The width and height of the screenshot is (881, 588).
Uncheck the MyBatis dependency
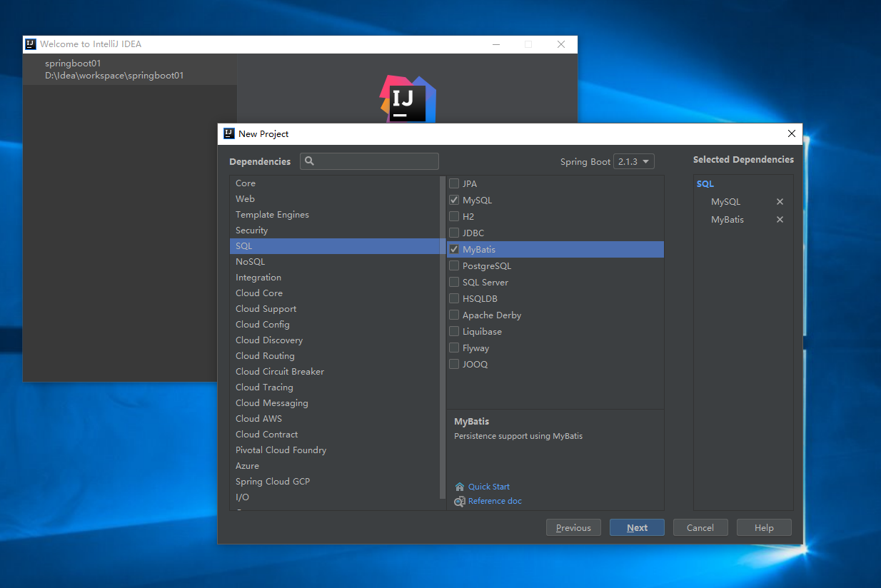pos(454,249)
